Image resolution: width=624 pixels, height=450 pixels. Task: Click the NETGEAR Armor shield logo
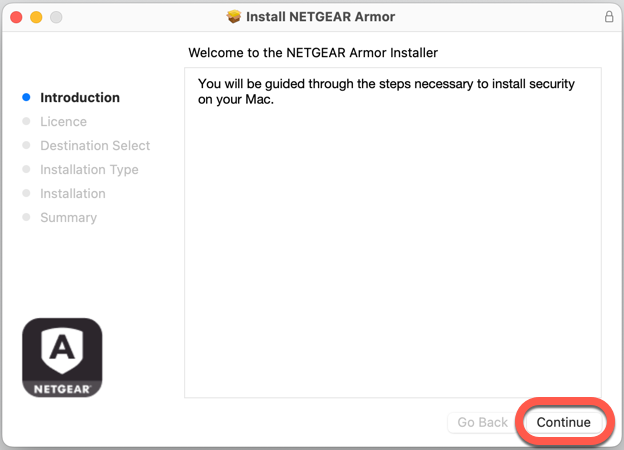point(62,357)
